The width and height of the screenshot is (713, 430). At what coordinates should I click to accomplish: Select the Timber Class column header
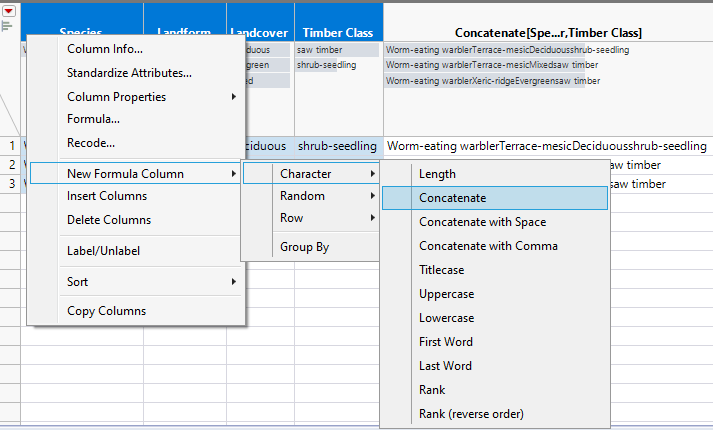pos(338,33)
